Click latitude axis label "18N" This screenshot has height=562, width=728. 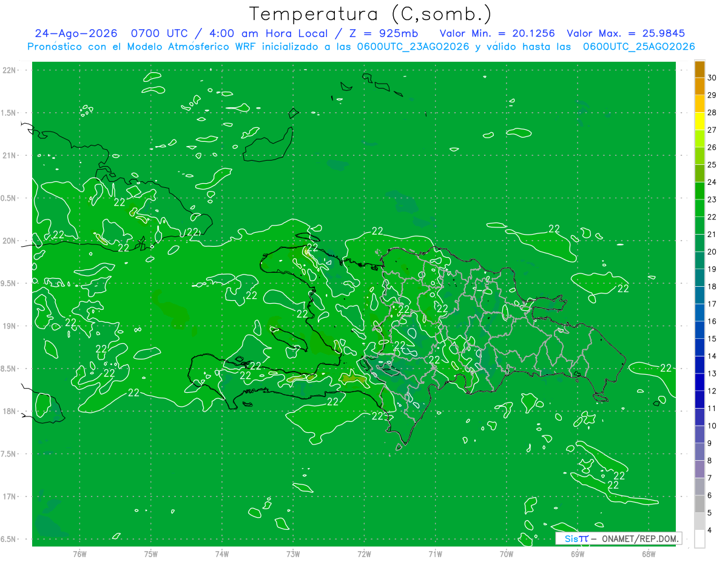[9, 412]
